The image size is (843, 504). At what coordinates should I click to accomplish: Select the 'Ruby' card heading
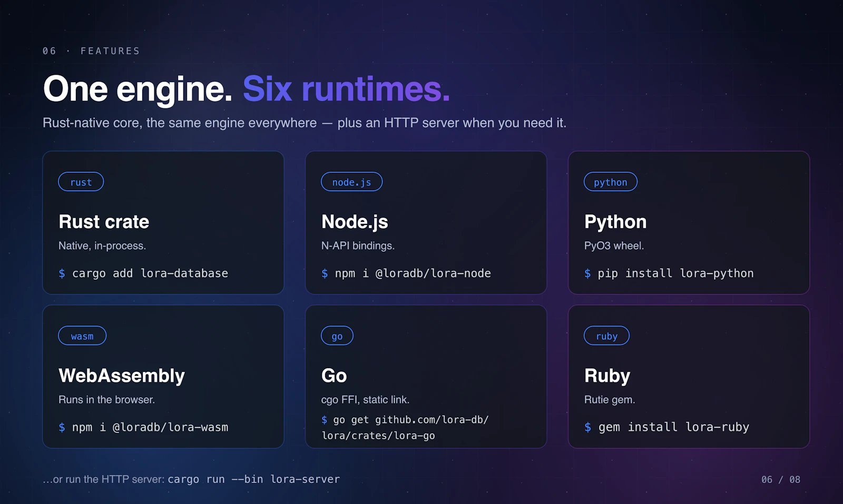(607, 375)
